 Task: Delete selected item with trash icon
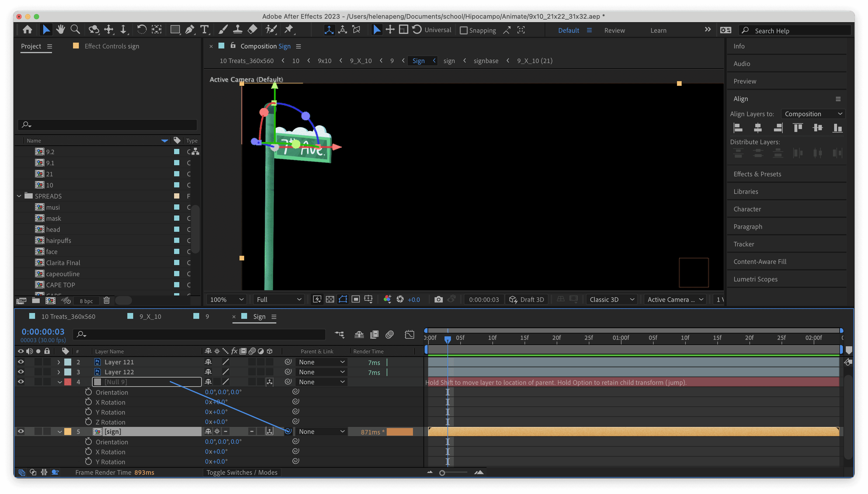pyautogui.click(x=107, y=301)
